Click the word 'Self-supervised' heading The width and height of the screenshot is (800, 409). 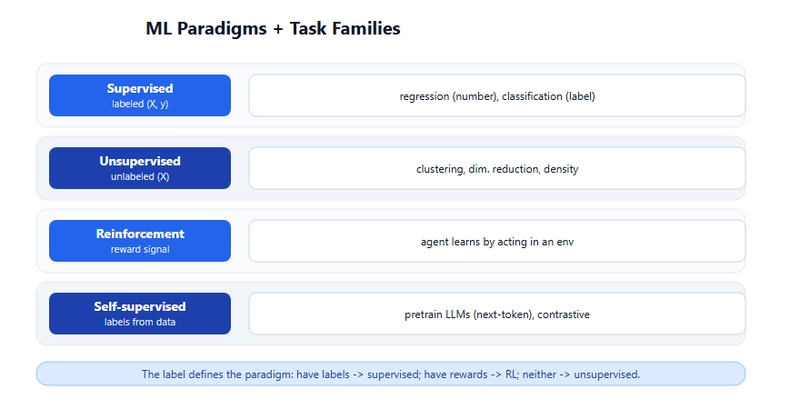click(140, 306)
